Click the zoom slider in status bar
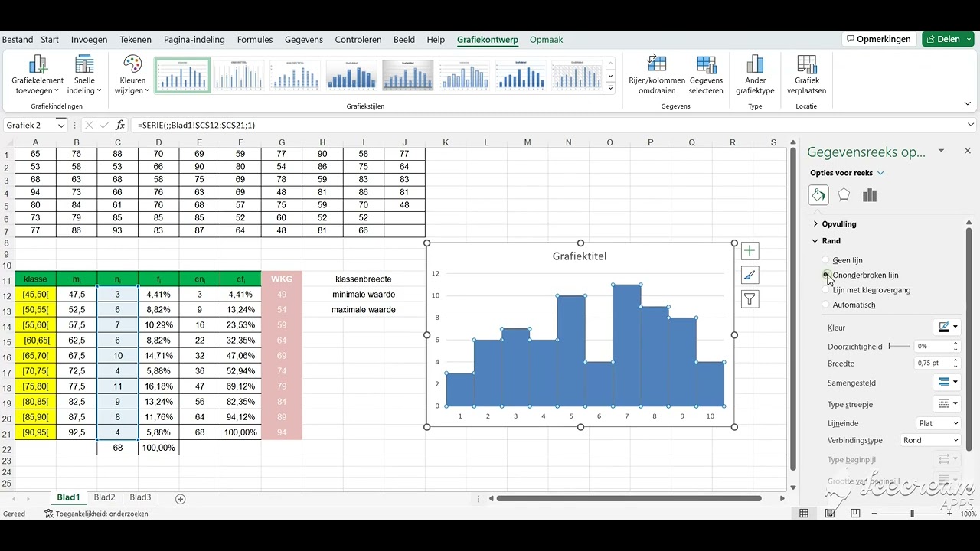980x551 pixels. pos(913,514)
